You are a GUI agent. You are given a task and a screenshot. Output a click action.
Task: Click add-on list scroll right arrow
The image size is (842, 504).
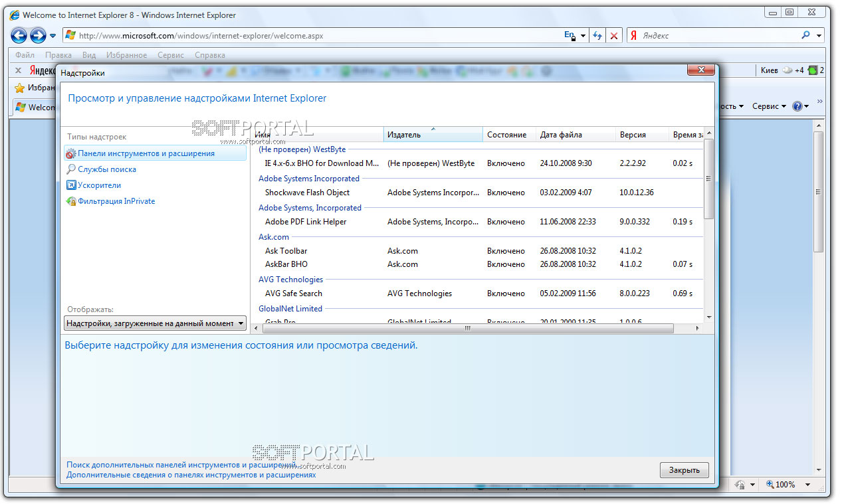[697, 328]
